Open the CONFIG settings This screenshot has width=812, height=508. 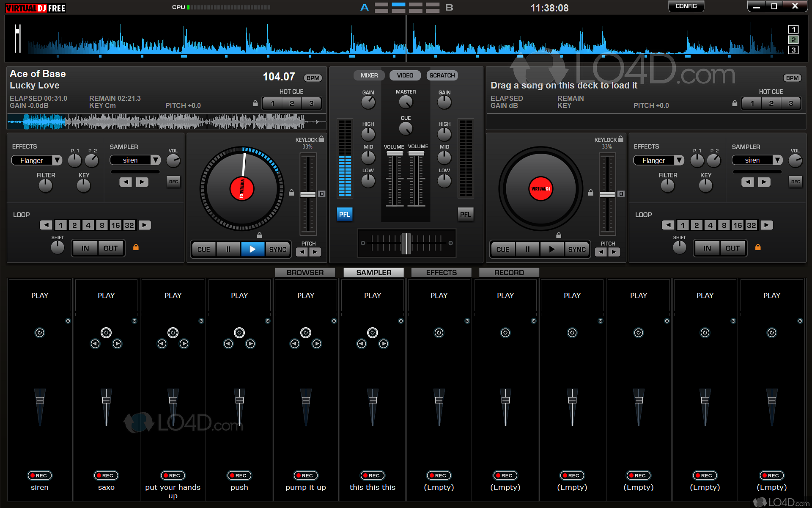[x=686, y=6]
